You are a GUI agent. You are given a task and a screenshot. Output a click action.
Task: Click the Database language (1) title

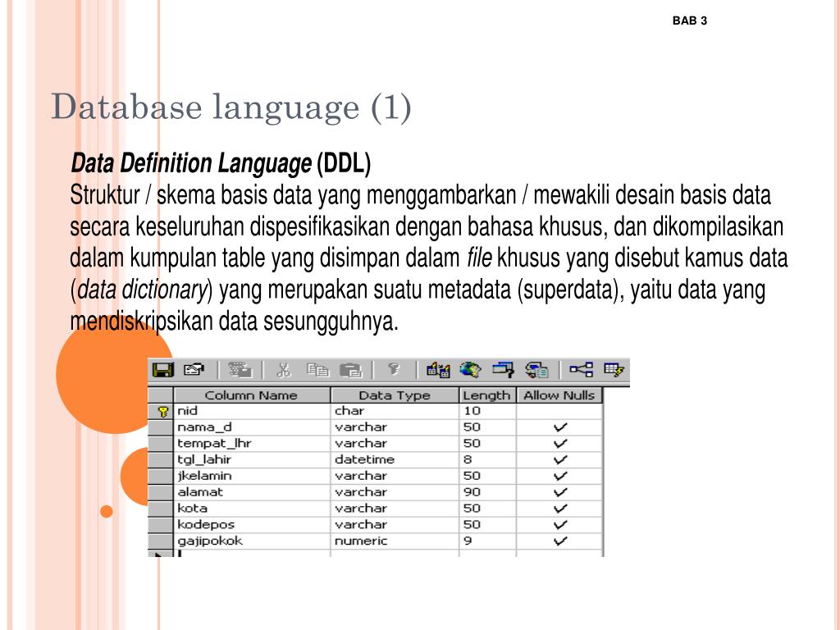coord(231,107)
